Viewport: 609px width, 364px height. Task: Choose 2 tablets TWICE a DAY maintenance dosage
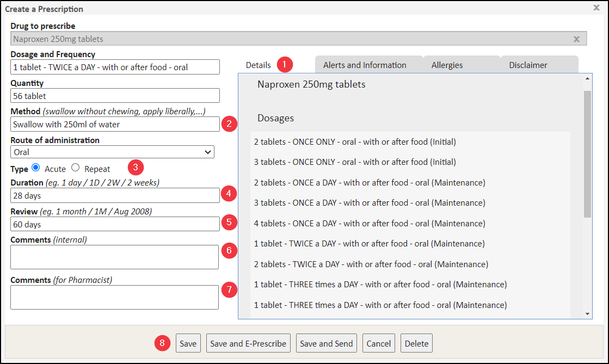(371, 264)
